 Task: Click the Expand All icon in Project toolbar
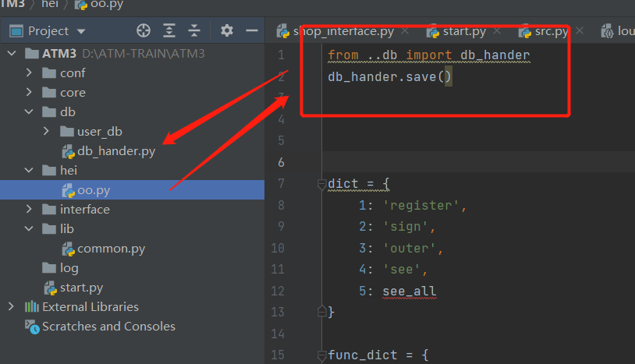click(169, 30)
